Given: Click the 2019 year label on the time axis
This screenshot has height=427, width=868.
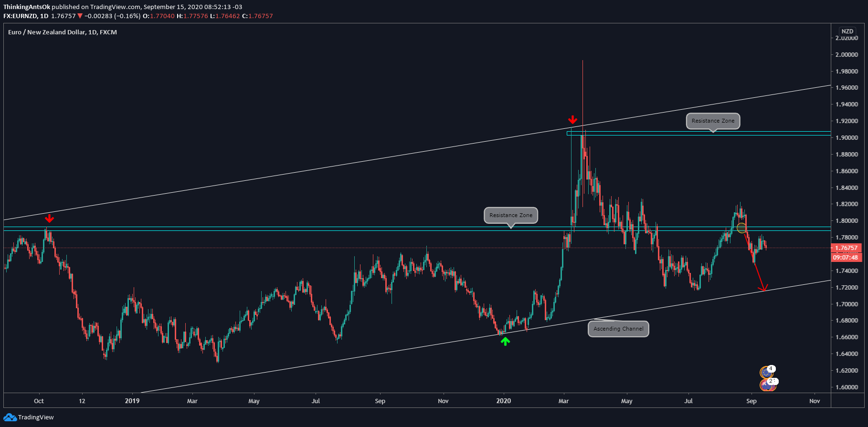Looking at the screenshot, I should pos(132,401).
